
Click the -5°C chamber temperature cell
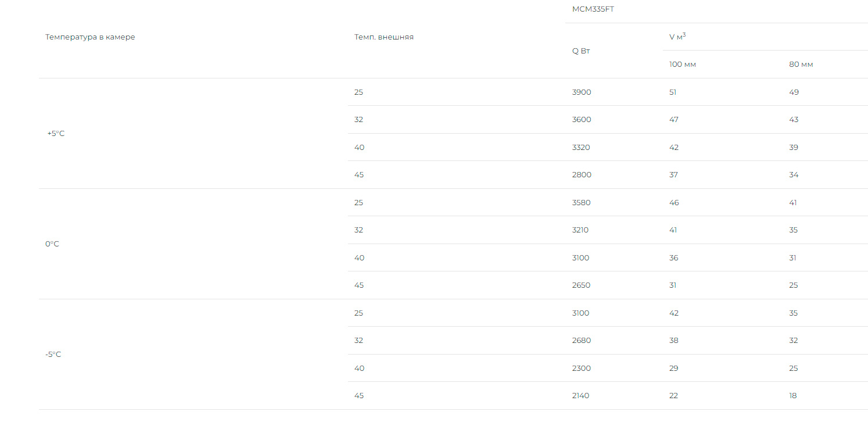coord(53,355)
